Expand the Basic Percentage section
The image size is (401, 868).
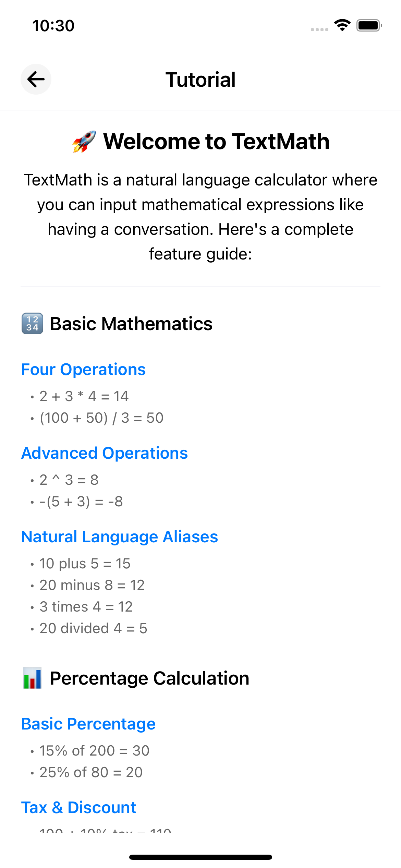tap(88, 723)
